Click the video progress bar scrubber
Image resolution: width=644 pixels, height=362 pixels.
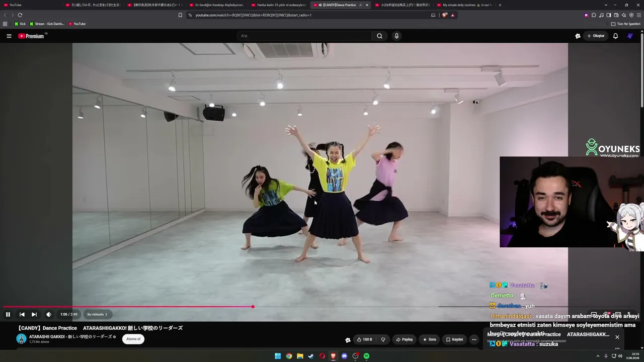[x=253, y=307]
